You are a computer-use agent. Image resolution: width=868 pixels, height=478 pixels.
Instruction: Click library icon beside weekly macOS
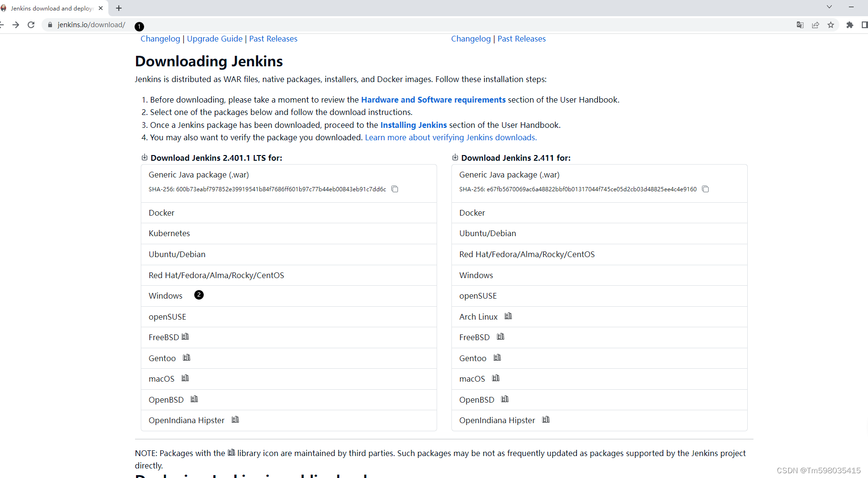point(496,378)
